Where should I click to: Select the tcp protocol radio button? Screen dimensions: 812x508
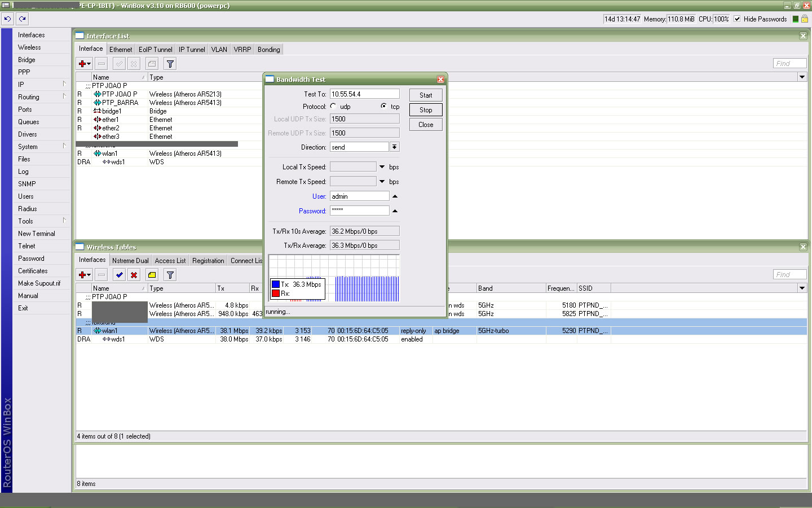(383, 106)
